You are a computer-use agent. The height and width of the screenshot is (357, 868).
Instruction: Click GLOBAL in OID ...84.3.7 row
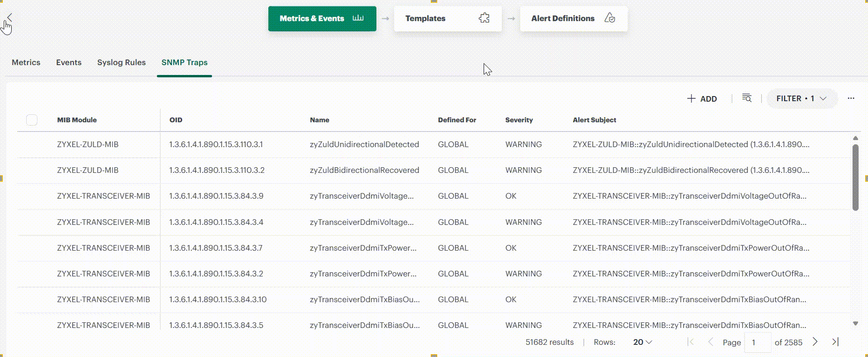click(453, 248)
